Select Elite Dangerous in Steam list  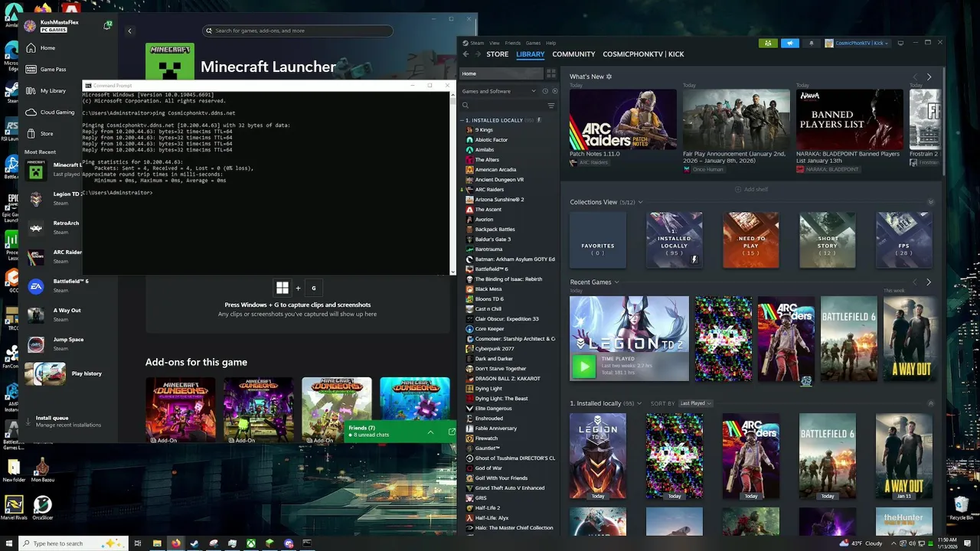pos(493,409)
